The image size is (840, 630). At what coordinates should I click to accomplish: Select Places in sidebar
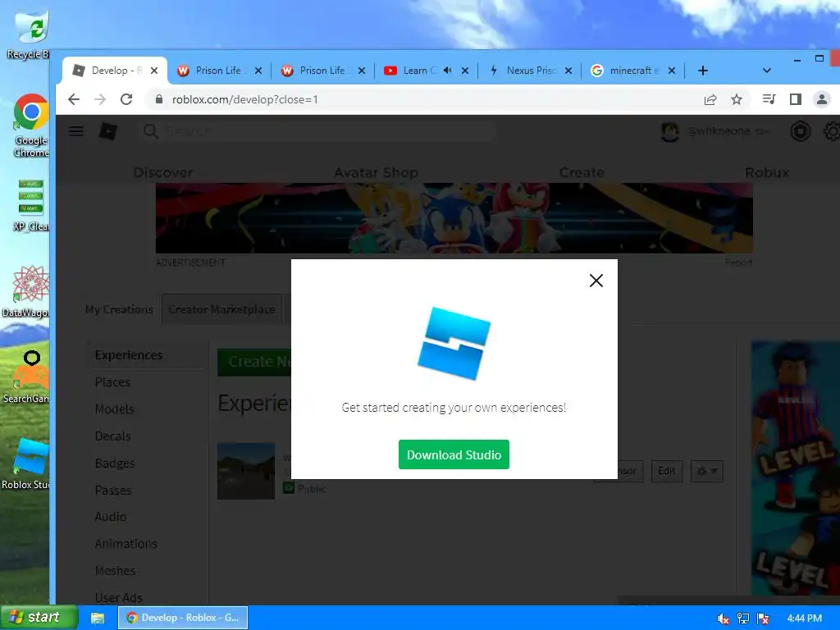(112, 382)
